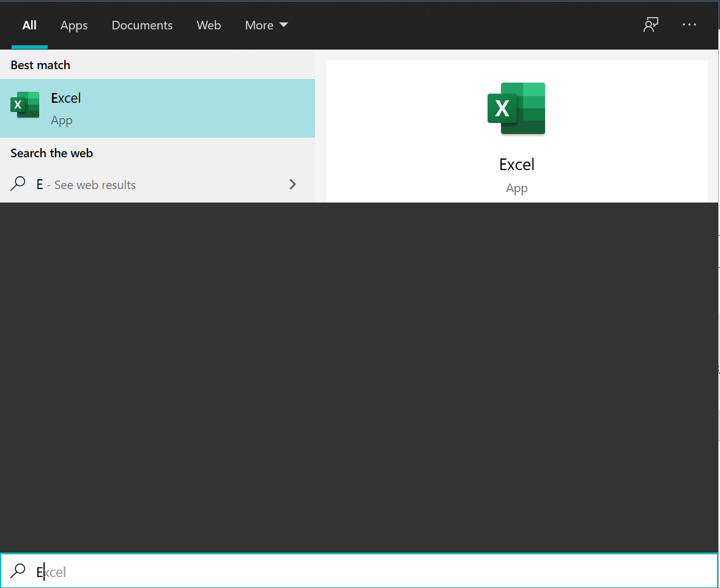
Task: Open the three-dot options menu
Action: pos(689,25)
